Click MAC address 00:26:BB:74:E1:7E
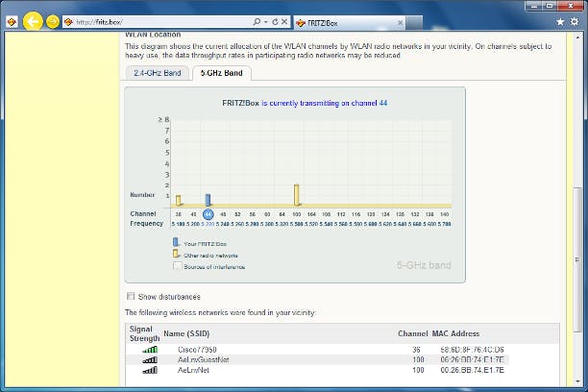This screenshot has height=392, width=588. point(472,370)
